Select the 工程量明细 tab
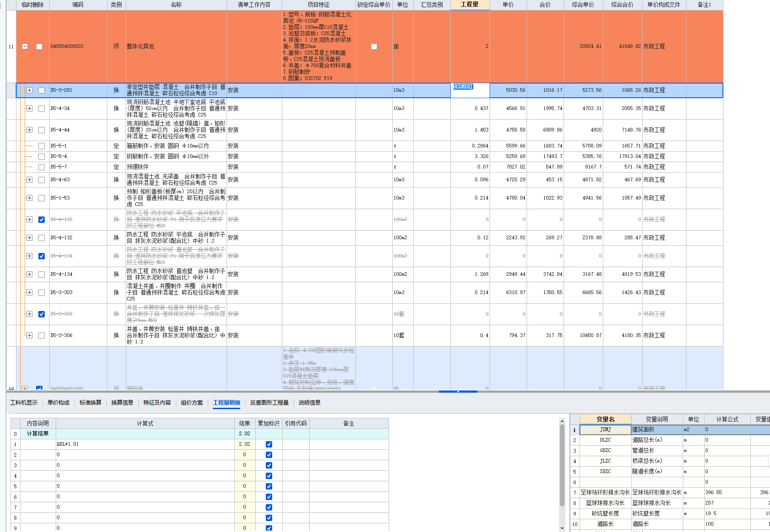Screen dimensions: 770x532 227,403
